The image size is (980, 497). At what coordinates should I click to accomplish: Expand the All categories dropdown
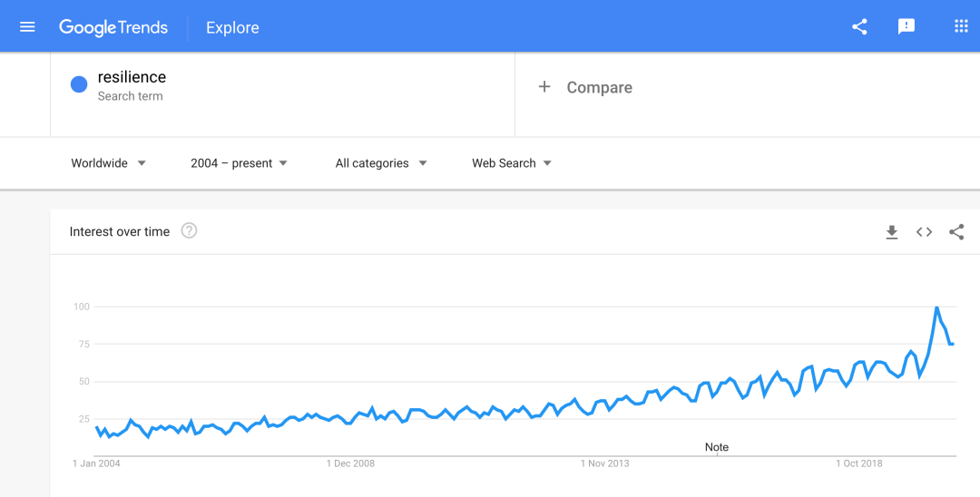(x=381, y=163)
